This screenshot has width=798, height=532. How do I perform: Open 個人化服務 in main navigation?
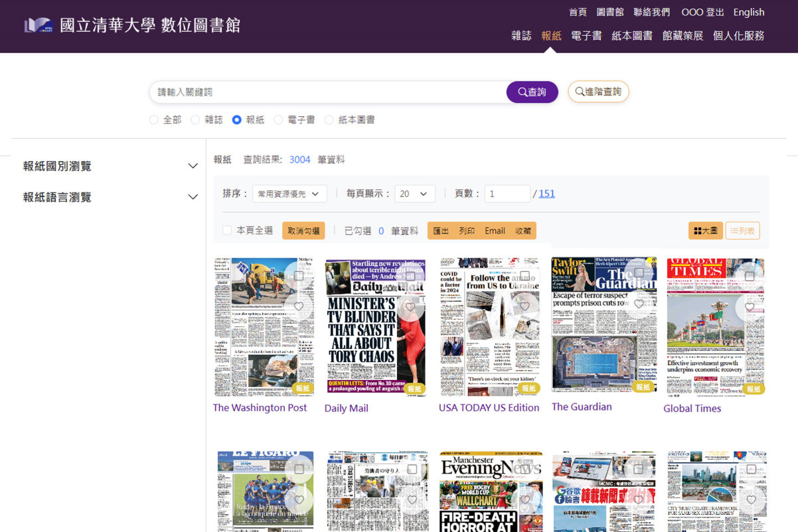pos(738,36)
